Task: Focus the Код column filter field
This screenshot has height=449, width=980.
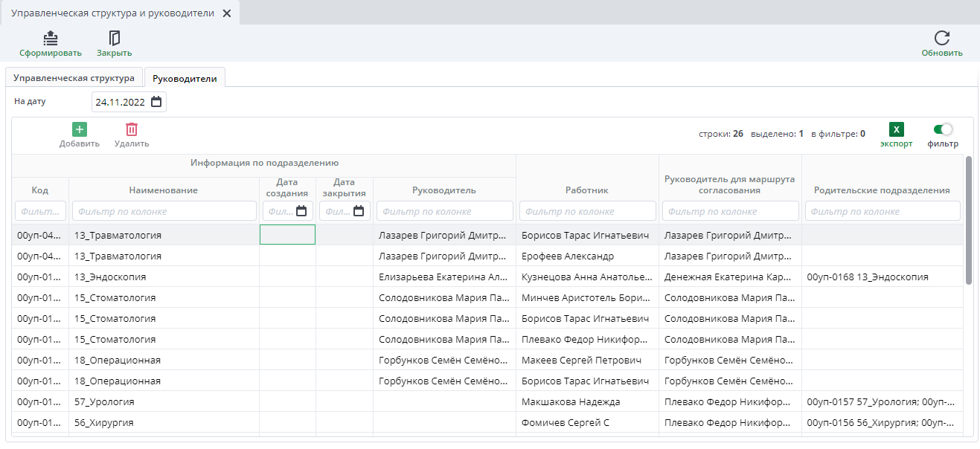Action: tap(41, 211)
